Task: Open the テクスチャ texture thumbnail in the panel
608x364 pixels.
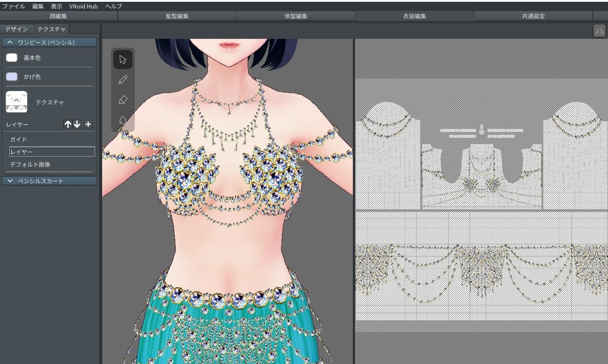Action: 16,102
